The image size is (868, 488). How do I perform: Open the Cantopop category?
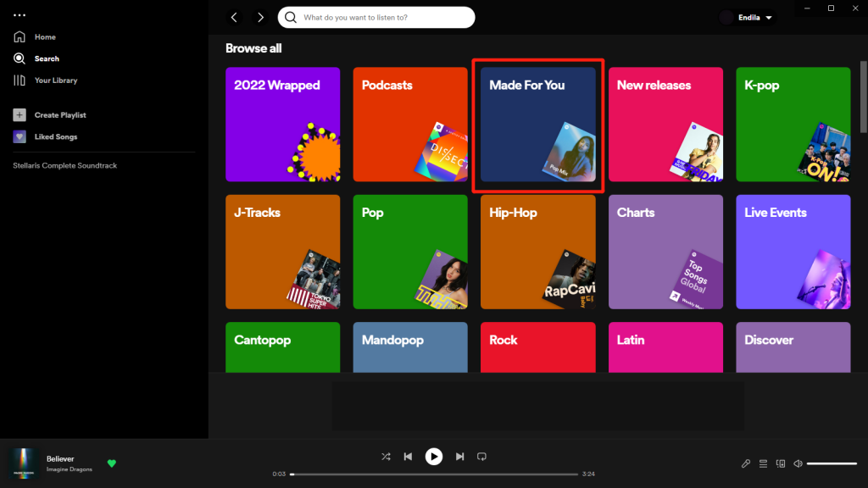283,347
